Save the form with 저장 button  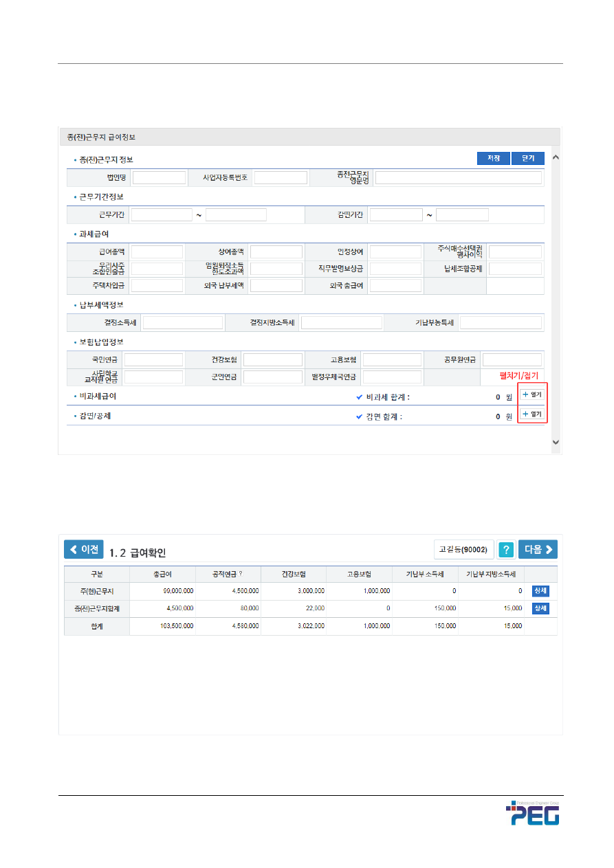pos(493,159)
